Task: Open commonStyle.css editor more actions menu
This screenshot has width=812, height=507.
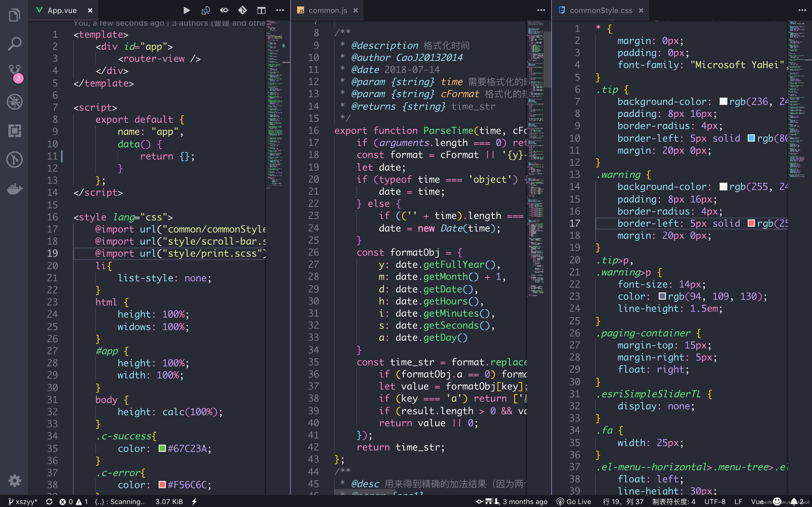Action: [802, 10]
